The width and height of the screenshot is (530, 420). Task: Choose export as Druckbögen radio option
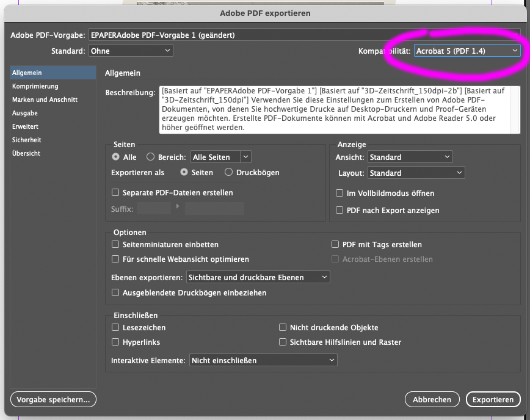click(x=228, y=172)
